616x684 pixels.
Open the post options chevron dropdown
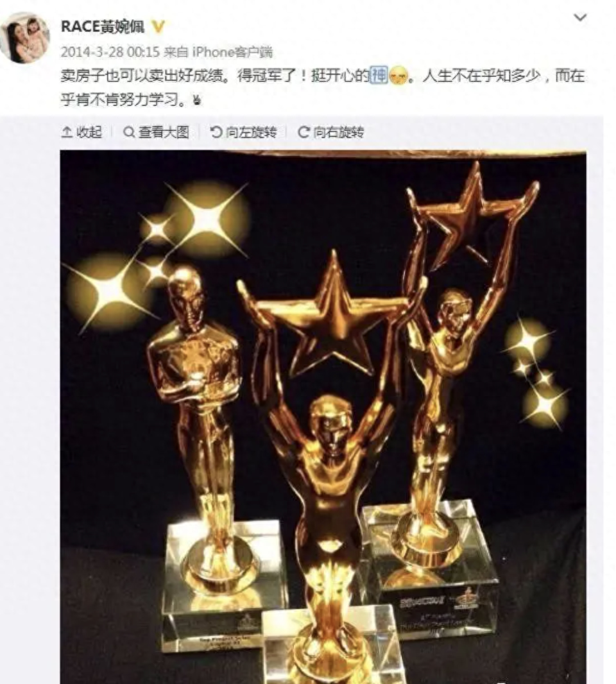(x=580, y=17)
